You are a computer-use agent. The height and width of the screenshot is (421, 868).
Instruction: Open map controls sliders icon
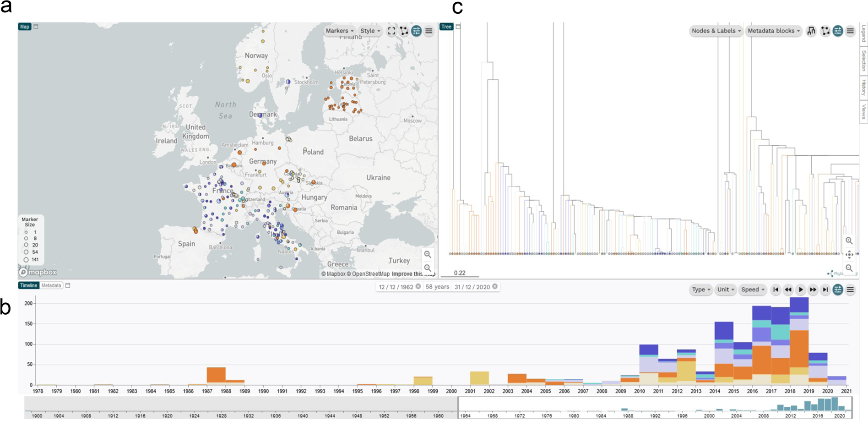point(416,31)
